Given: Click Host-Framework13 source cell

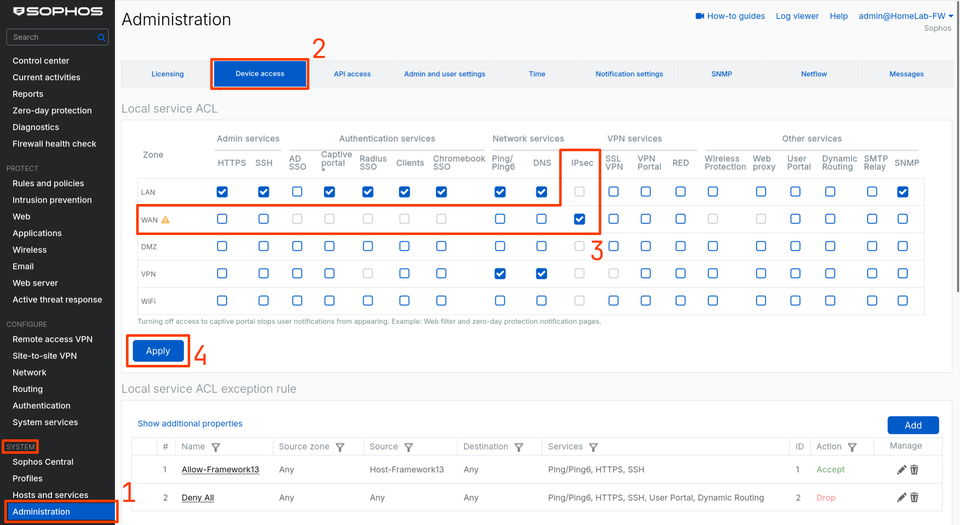Looking at the screenshot, I should click(x=407, y=469).
